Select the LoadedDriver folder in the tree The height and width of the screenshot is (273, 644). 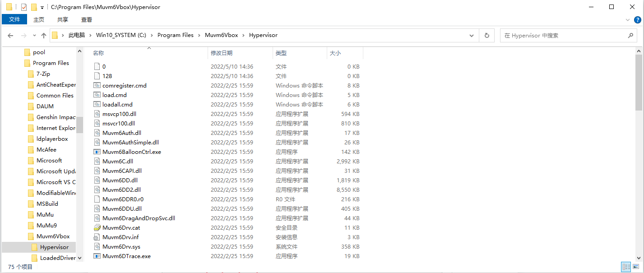click(x=58, y=258)
